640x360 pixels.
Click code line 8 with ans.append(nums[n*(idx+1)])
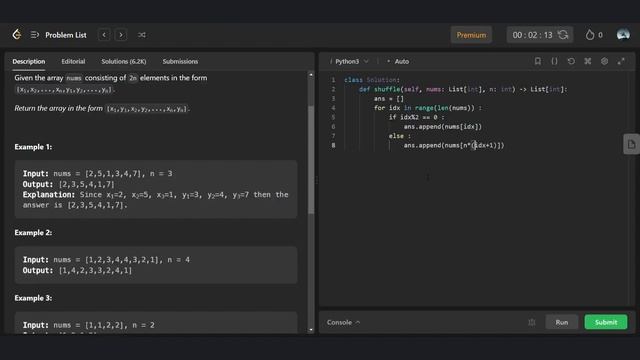(454, 145)
